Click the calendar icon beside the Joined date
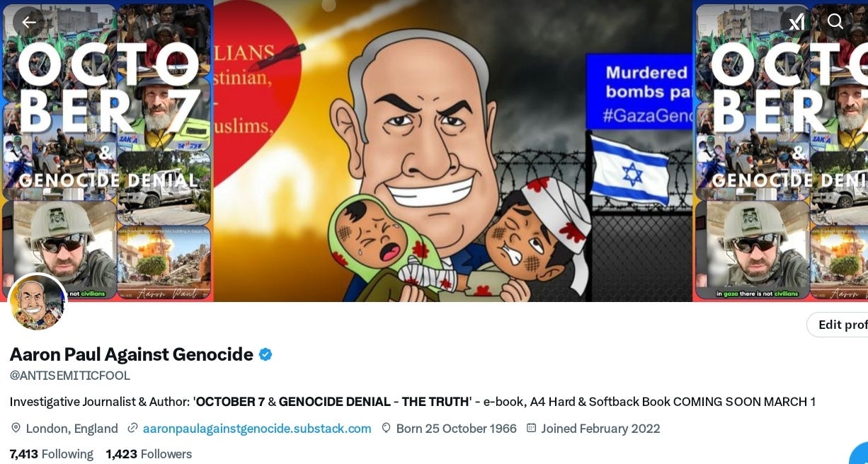Viewport: 868px width, 464px height. click(531, 429)
